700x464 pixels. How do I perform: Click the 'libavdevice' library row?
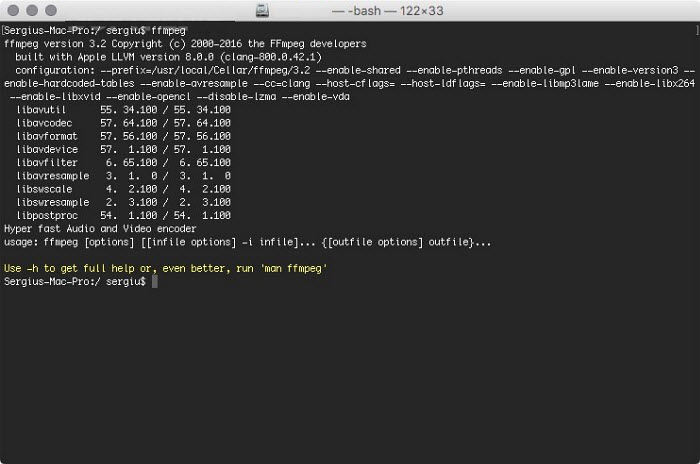[124, 149]
